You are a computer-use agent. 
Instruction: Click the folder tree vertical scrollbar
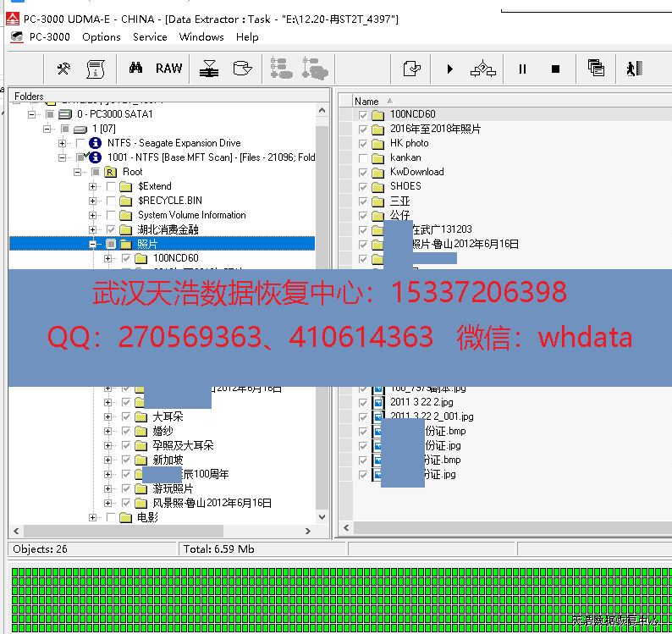(322, 339)
